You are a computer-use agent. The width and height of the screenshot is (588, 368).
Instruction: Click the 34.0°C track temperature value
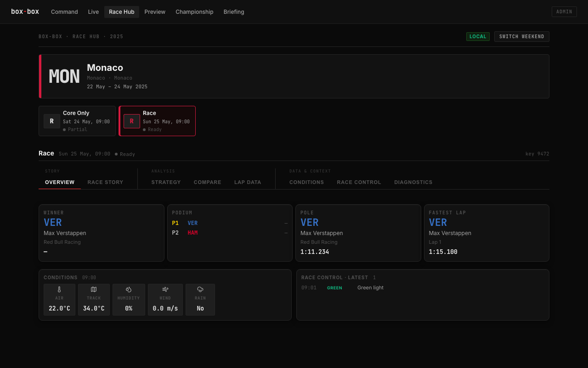click(x=94, y=308)
